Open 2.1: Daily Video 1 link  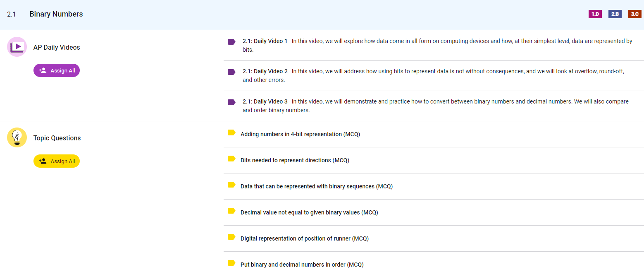[x=265, y=41]
